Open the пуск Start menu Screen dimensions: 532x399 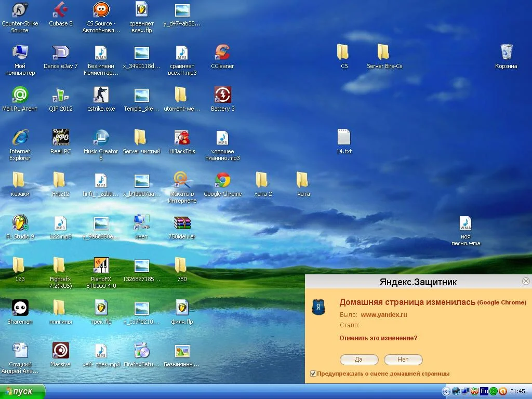22,392
